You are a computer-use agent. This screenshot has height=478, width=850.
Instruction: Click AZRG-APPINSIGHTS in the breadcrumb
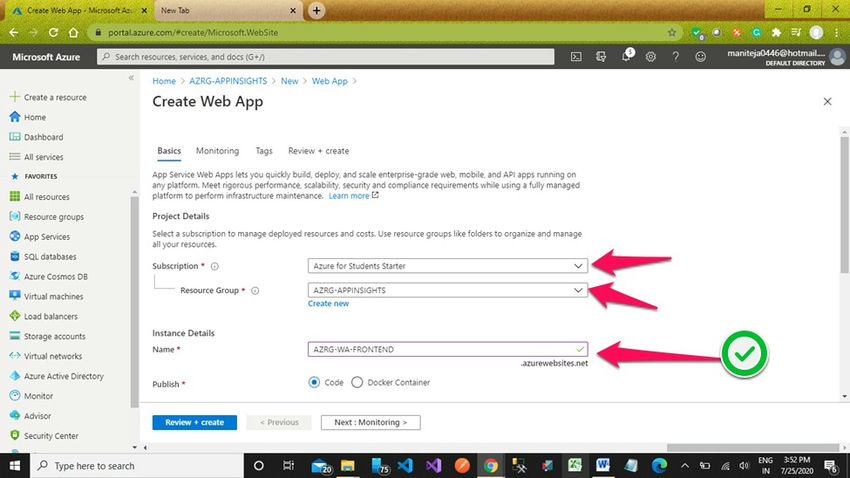coord(228,81)
